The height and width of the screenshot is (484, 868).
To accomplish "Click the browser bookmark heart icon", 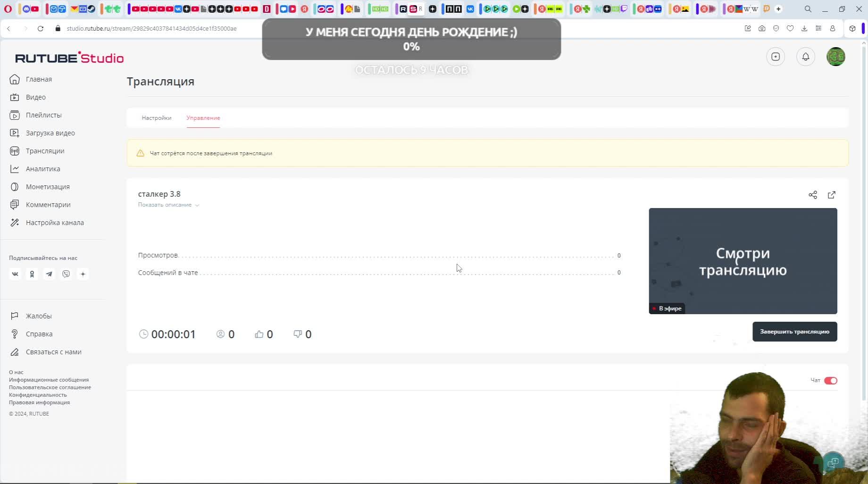I will pyautogui.click(x=790, y=28).
